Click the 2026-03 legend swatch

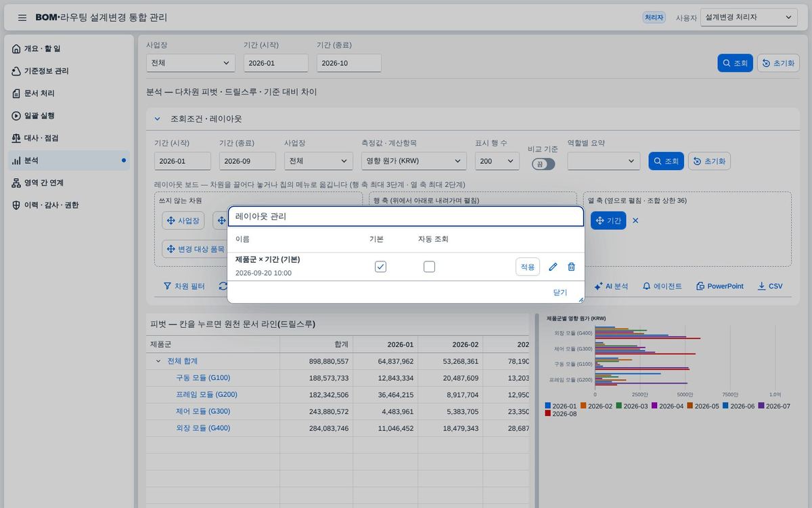[x=619, y=406]
